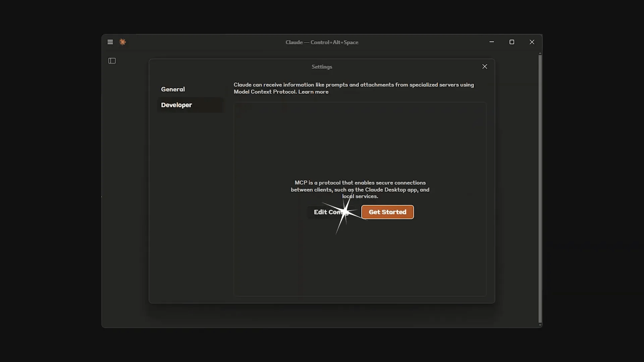The width and height of the screenshot is (644, 362).
Task: Click the vertical scrollbar of Claude window
Action: [x=540, y=188]
